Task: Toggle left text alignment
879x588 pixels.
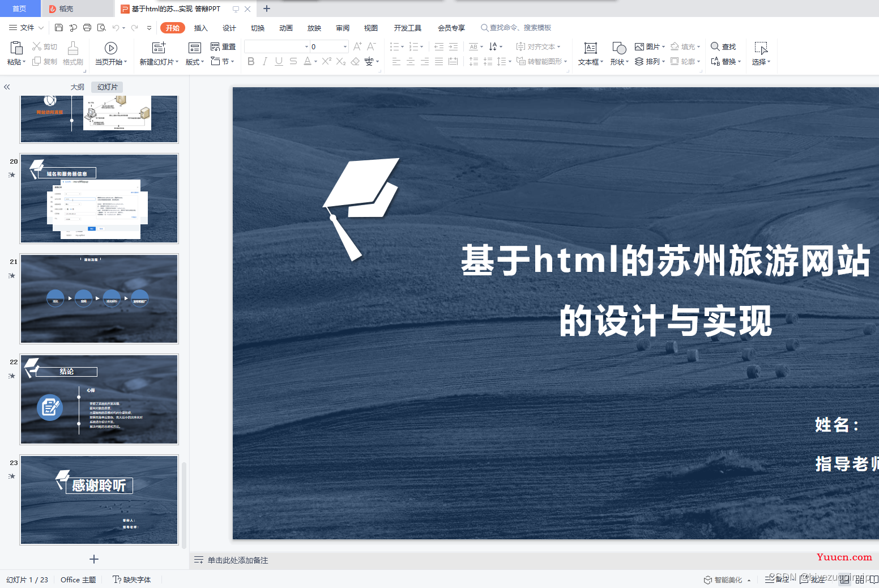Action: (396, 61)
